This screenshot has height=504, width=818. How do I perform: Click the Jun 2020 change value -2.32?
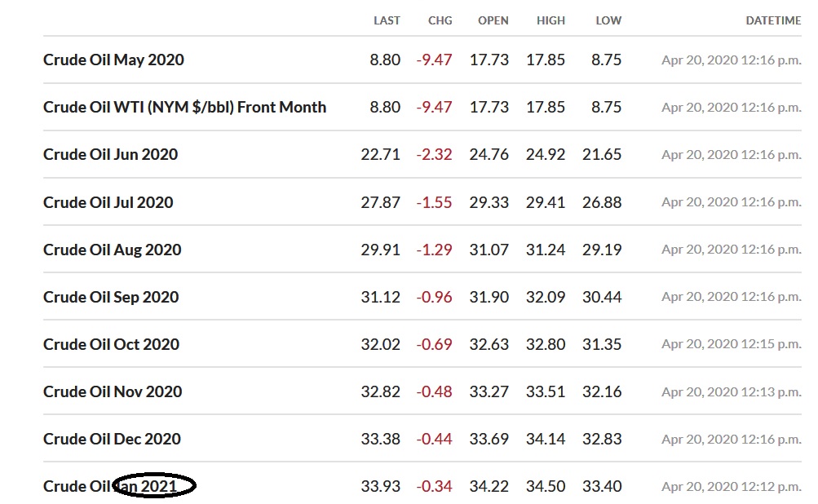click(434, 154)
